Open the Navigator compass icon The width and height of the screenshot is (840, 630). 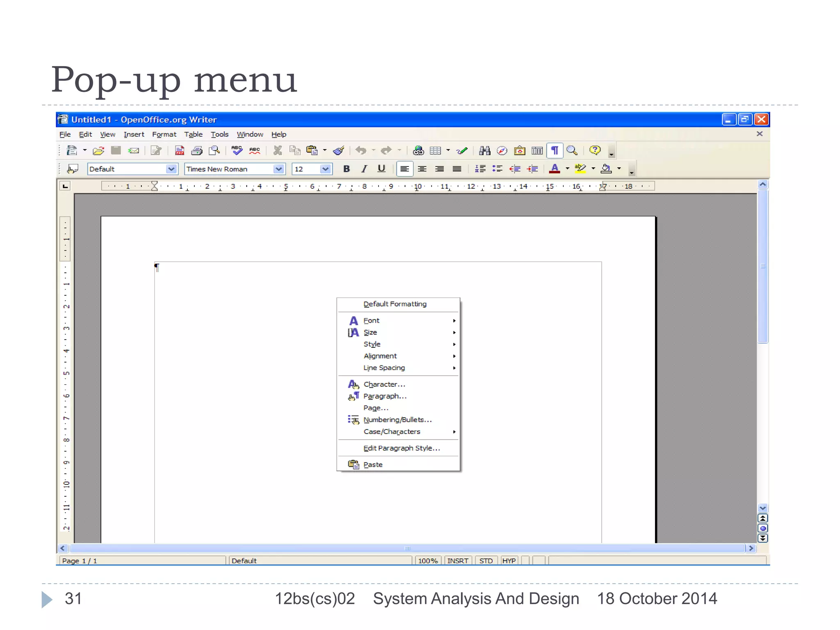(x=502, y=151)
